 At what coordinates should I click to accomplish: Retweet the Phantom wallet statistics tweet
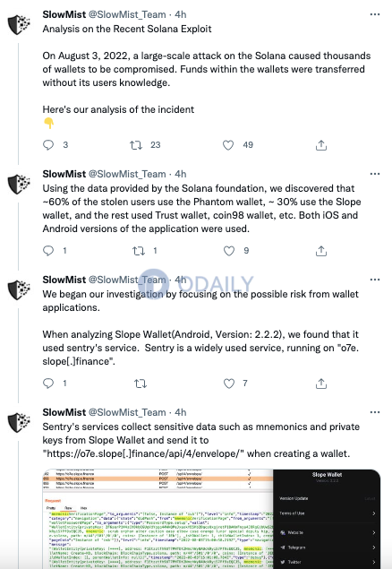point(139,251)
